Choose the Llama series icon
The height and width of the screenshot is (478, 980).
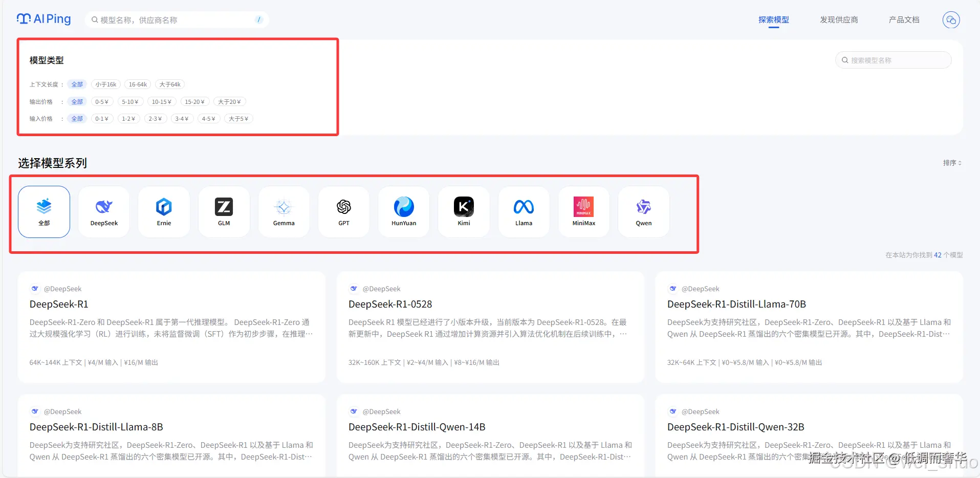point(524,207)
